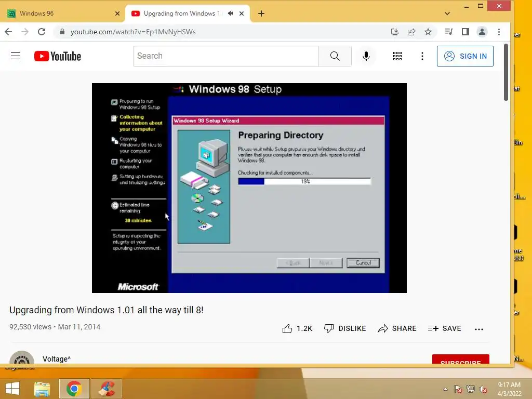Share this page from address bar

[x=411, y=32]
